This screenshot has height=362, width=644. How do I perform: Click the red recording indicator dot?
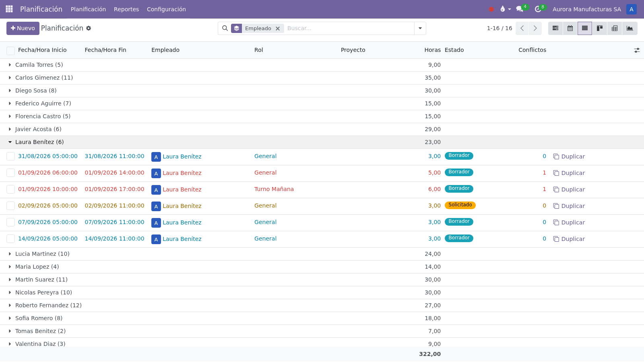coord(491,9)
